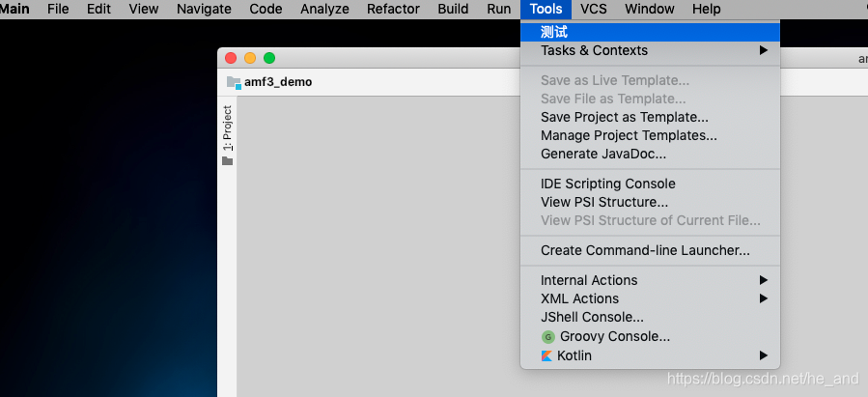Open the Help menu

[707, 9]
